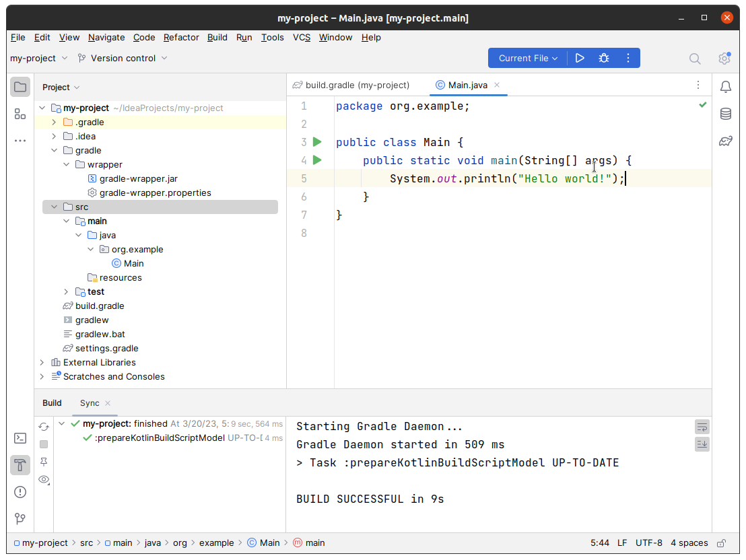The image size is (746, 560).
Task: Click 4 spaces indent setting
Action: (x=689, y=543)
